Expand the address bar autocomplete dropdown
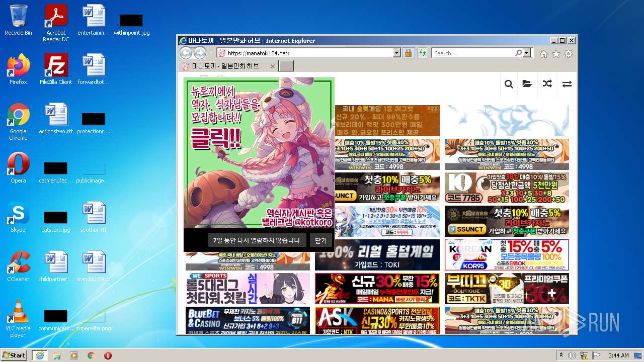The height and width of the screenshot is (362, 644). [x=397, y=53]
